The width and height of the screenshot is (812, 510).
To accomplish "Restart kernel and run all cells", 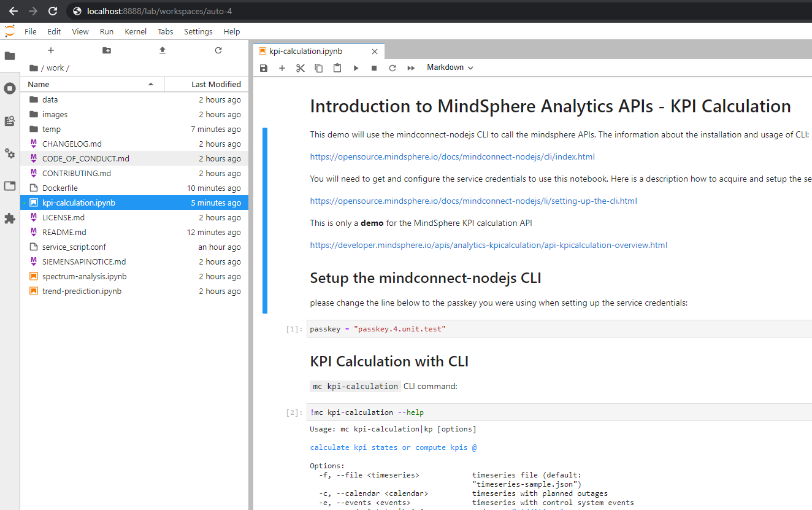I will (411, 68).
